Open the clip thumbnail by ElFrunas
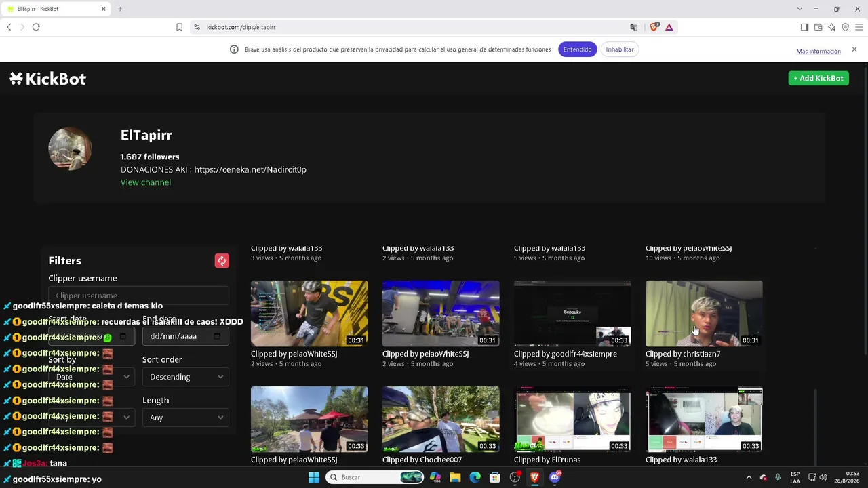Viewport: 868px width, 488px height. tap(572, 419)
